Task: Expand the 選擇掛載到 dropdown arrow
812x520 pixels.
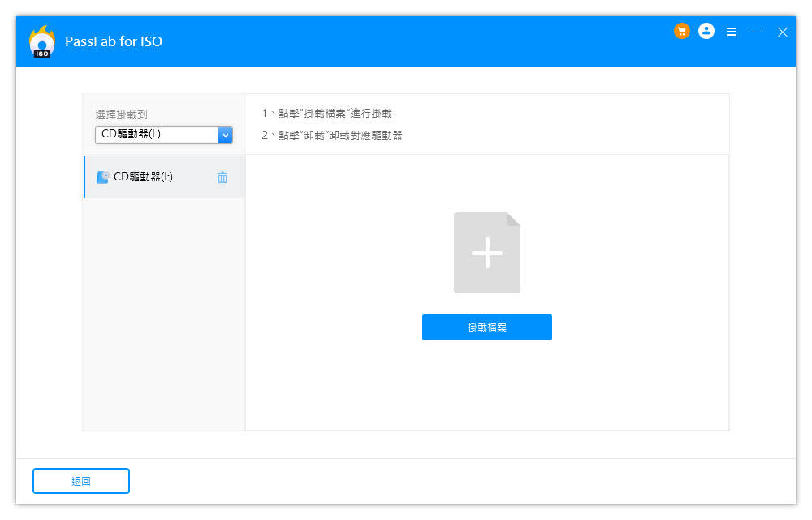Action: 226,134
